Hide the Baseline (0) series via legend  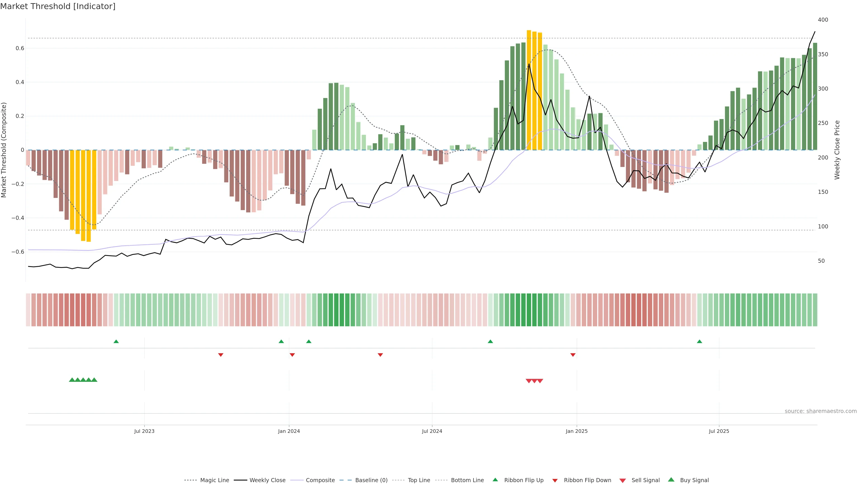point(371,480)
